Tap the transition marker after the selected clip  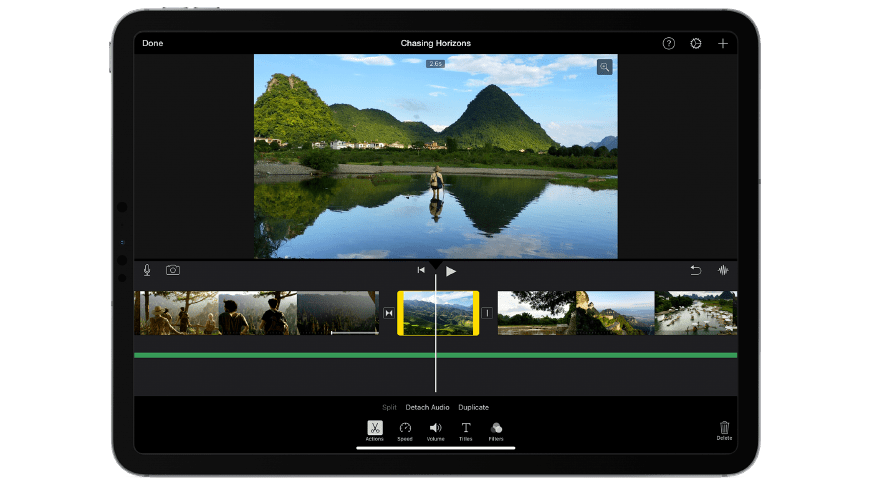(487, 313)
